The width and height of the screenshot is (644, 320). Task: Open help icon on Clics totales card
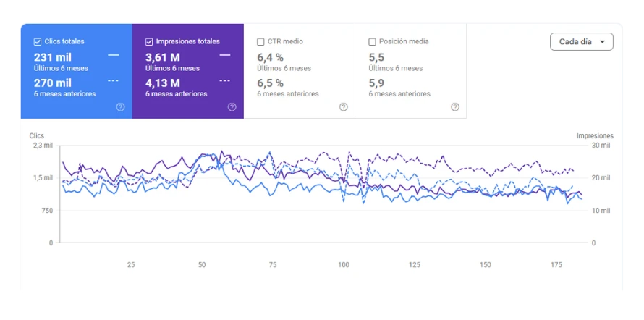pos(120,107)
